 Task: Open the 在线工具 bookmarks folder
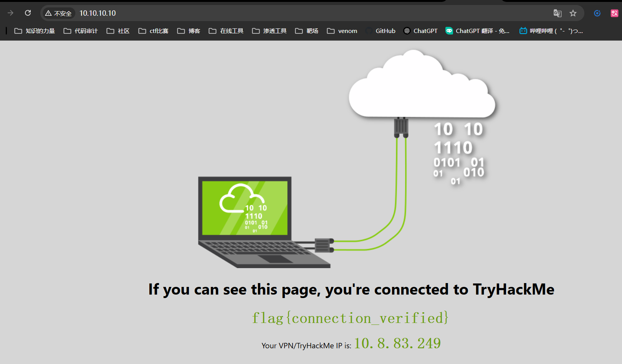tap(226, 31)
